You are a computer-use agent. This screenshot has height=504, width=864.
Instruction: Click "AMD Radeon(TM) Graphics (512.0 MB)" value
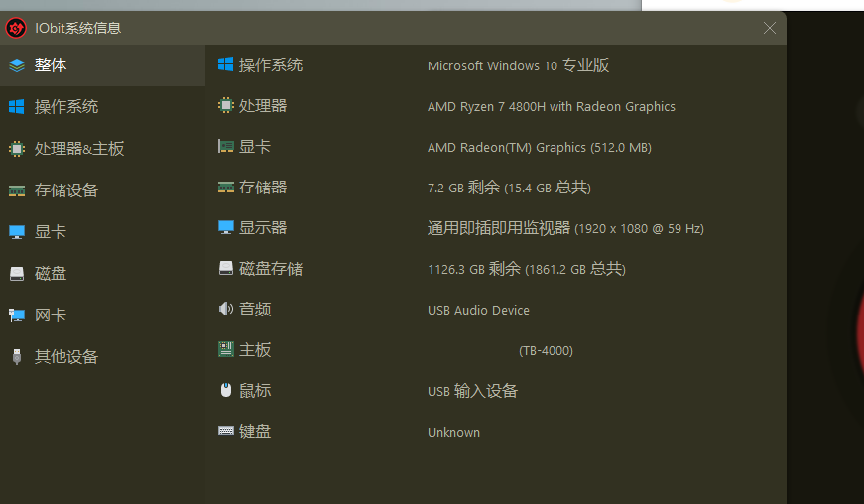(540, 147)
